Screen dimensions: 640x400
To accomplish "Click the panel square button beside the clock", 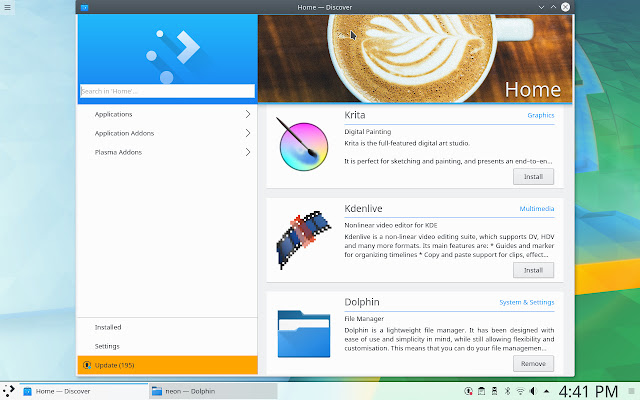I will (x=632, y=391).
